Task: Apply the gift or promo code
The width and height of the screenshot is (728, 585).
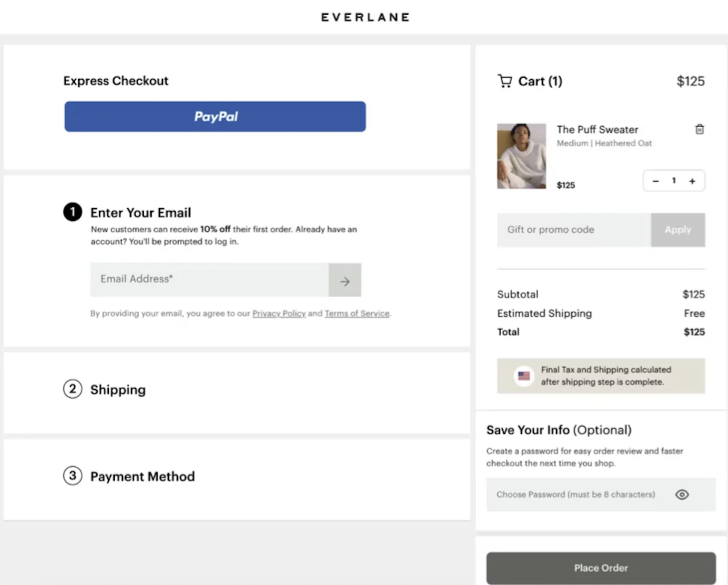Action: (678, 230)
